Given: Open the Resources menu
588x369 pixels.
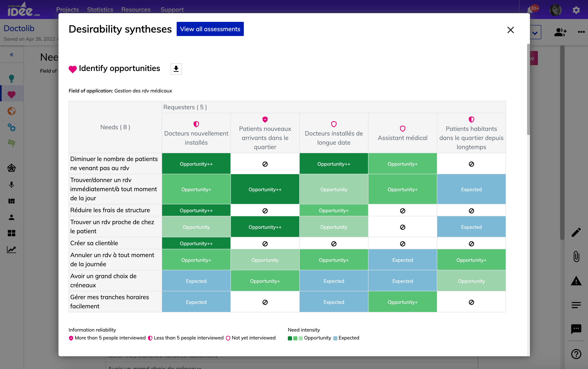Looking at the screenshot, I should coord(136,10).
